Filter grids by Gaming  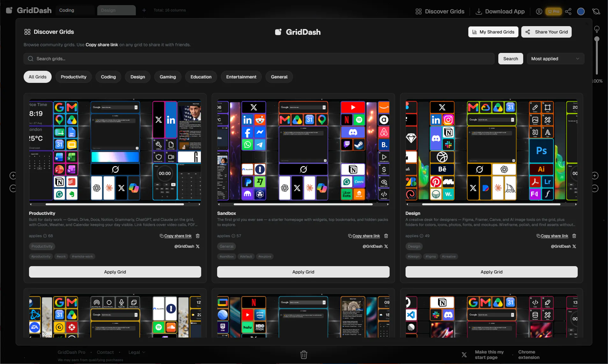tap(168, 77)
